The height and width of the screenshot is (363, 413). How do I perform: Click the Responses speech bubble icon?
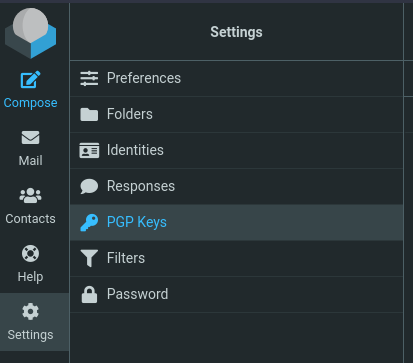click(x=89, y=186)
